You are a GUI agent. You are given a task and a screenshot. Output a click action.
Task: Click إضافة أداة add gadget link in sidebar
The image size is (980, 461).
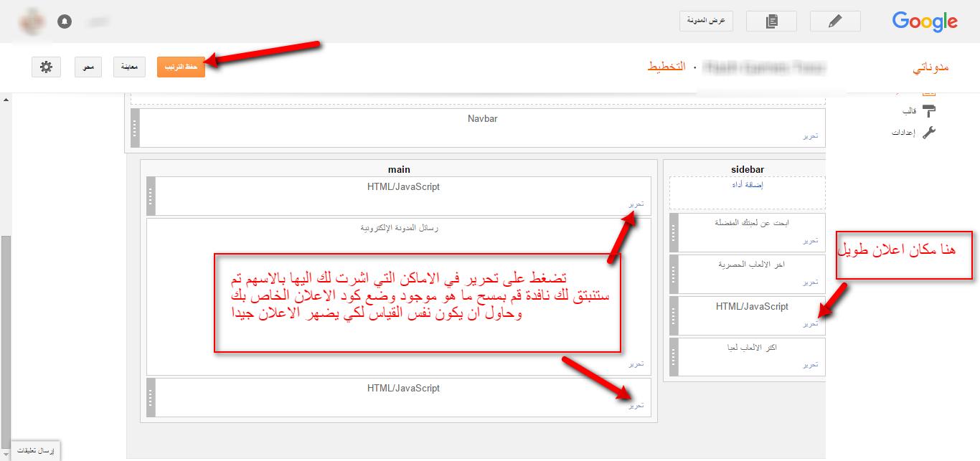pyautogui.click(x=747, y=185)
